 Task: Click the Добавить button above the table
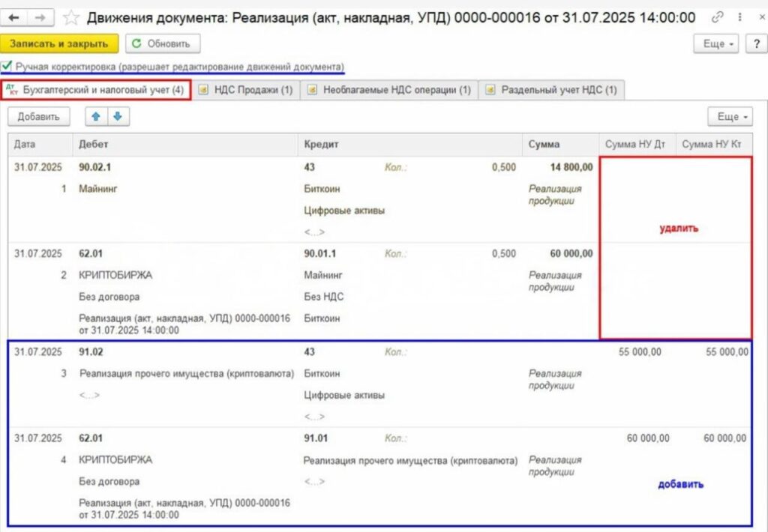pyautogui.click(x=38, y=116)
